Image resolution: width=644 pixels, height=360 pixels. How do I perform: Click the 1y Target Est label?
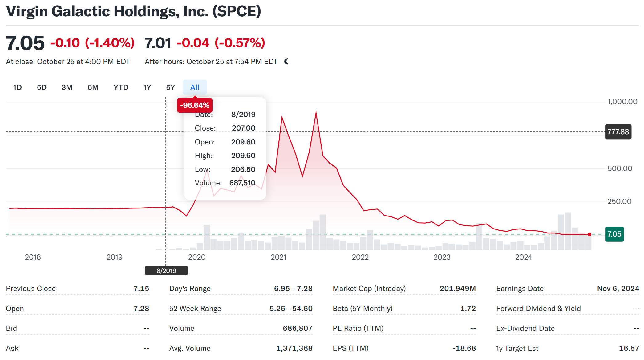517,348
